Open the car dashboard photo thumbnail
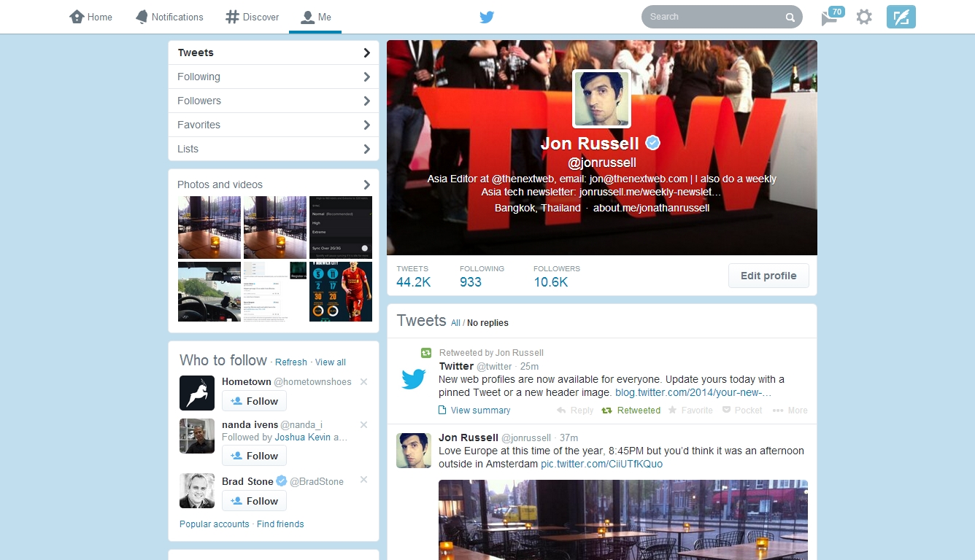The height and width of the screenshot is (560, 975). coord(209,292)
